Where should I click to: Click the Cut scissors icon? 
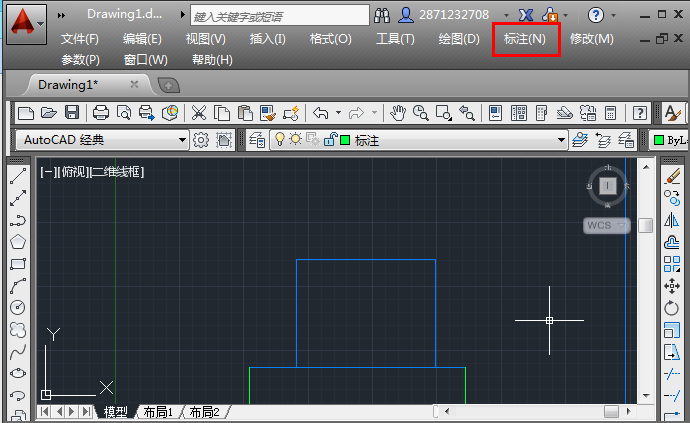(199, 113)
